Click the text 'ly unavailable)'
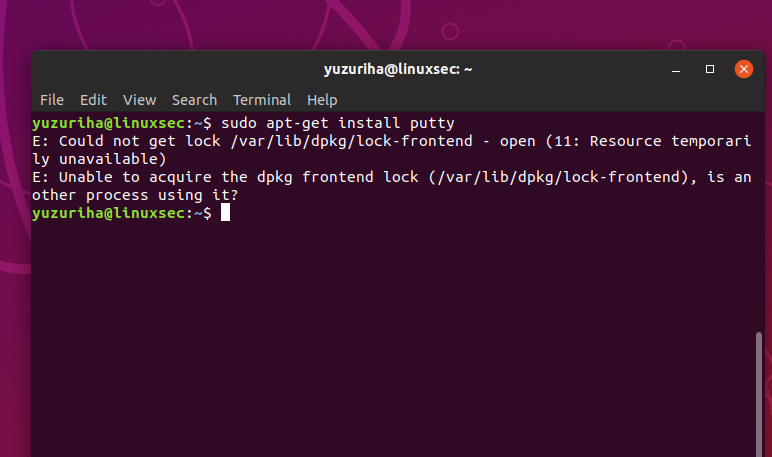Image resolution: width=772 pixels, height=457 pixels. pyautogui.click(x=99, y=159)
